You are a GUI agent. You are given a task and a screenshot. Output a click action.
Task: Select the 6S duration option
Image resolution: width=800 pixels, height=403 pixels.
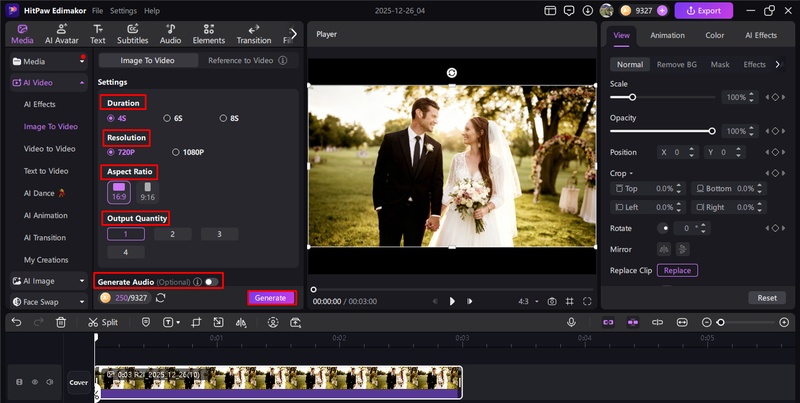tap(173, 118)
